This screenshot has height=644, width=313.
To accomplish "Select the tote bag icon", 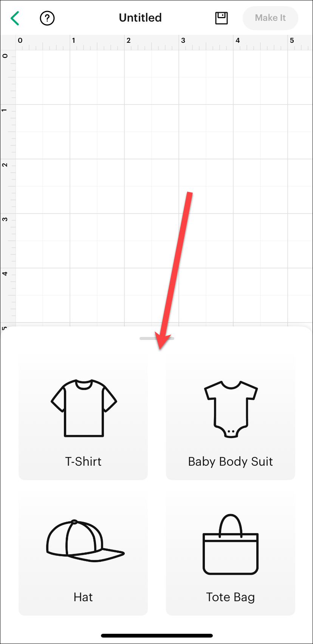I will click(231, 544).
